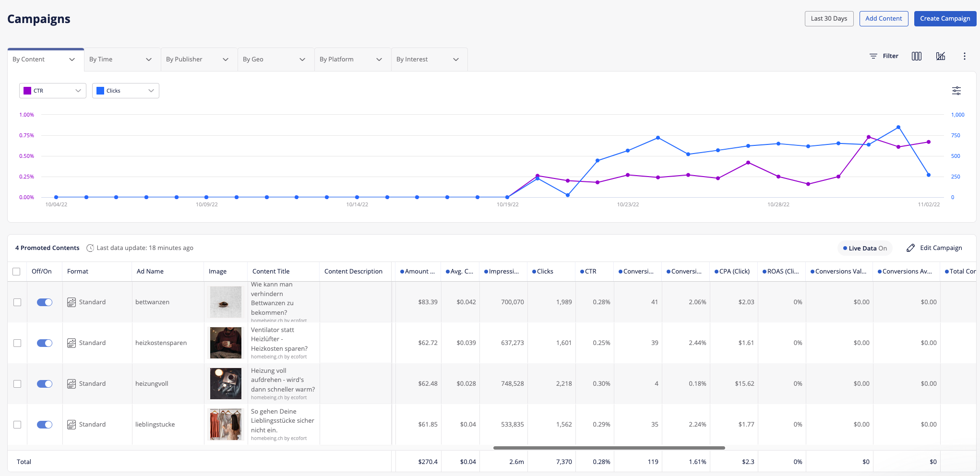Expand the By Interest chevron
The width and height of the screenshot is (980, 476).
(456, 59)
